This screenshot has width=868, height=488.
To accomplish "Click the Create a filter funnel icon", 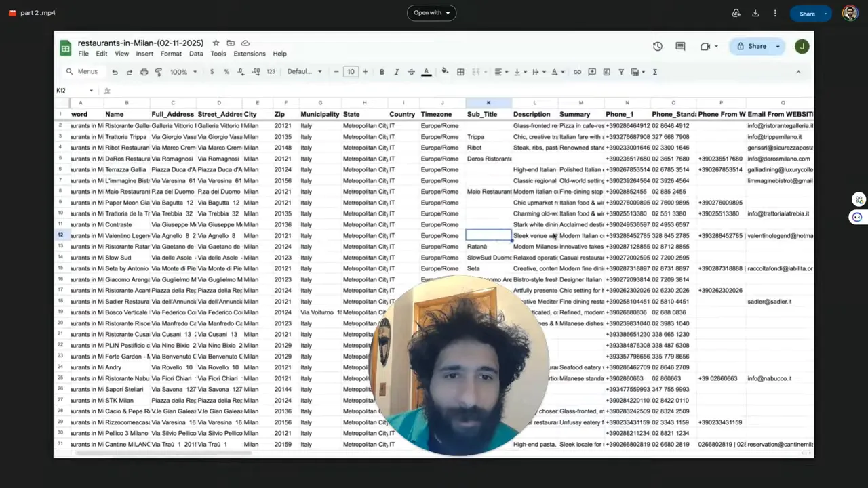I will click(x=621, y=72).
